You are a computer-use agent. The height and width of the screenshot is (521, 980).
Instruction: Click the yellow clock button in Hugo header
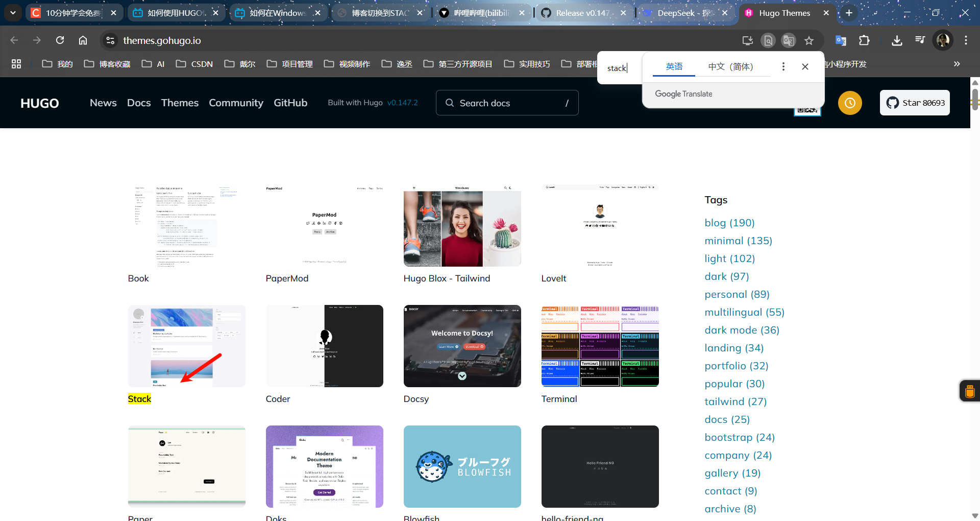(850, 103)
